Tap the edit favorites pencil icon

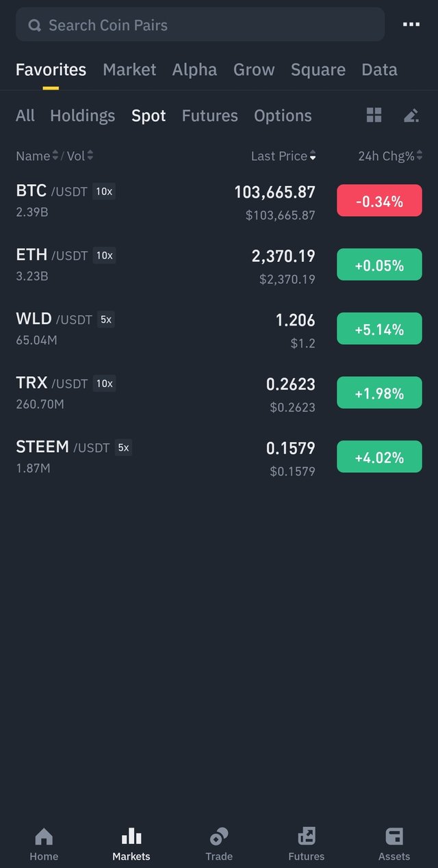coord(411,115)
